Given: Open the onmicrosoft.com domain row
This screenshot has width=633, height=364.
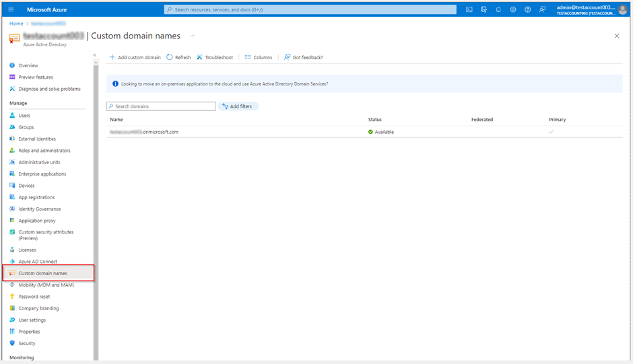Looking at the screenshot, I should pyautogui.click(x=364, y=132).
